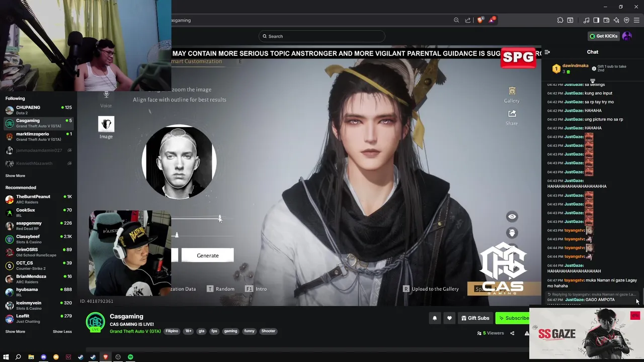The width and height of the screenshot is (644, 362).
Task: Select the Image option icon
Action: [106, 124]
